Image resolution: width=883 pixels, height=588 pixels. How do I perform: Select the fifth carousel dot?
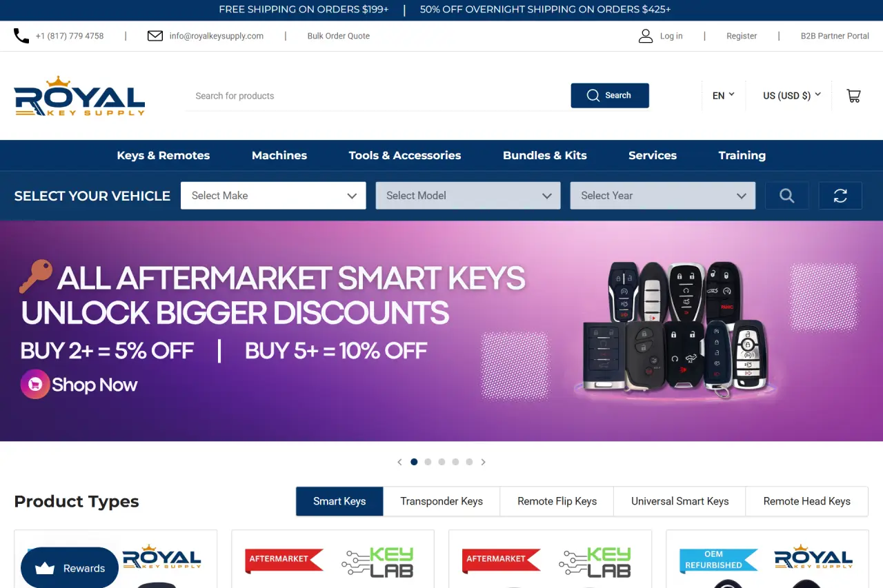[469, 462]
